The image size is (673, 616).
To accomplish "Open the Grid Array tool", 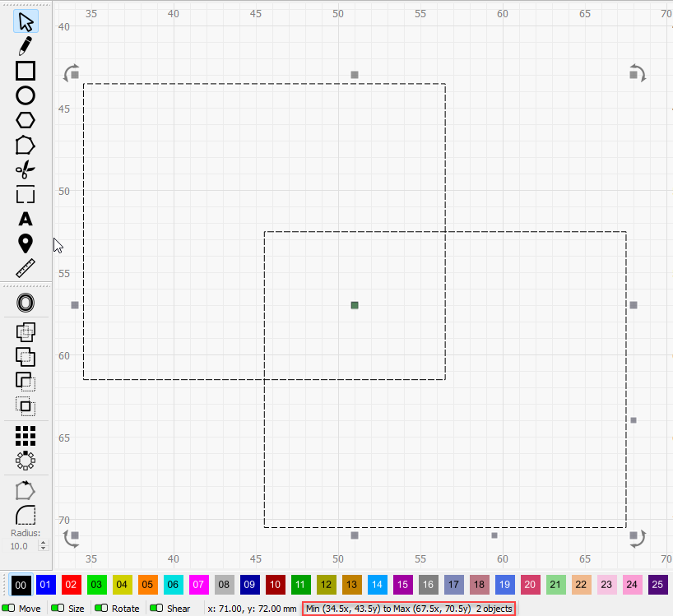I will (26, 435).
